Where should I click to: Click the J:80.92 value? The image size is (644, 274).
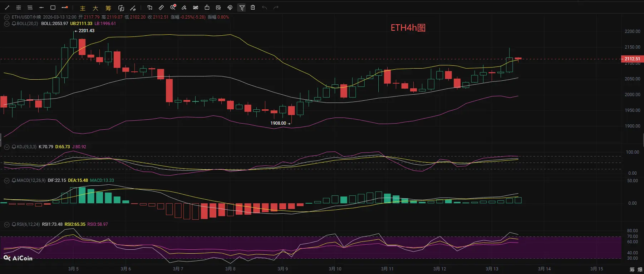coord(79,147)
